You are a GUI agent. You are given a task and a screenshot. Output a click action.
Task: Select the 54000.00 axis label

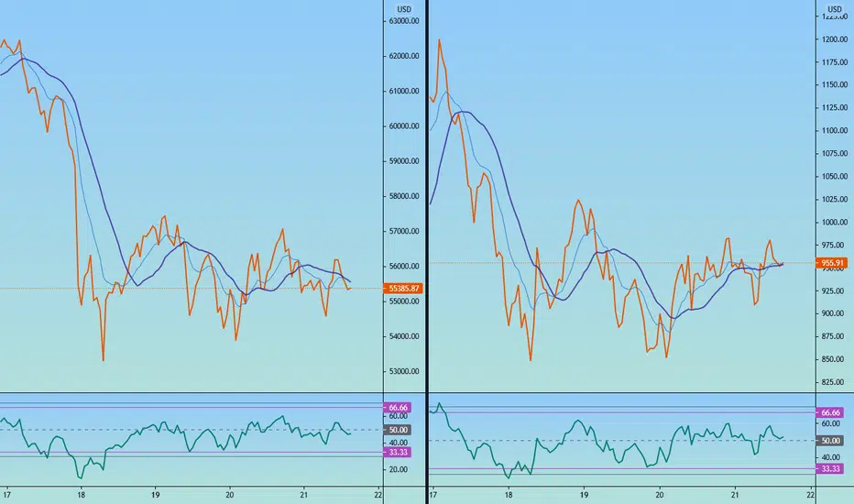[x=404, y=336]
